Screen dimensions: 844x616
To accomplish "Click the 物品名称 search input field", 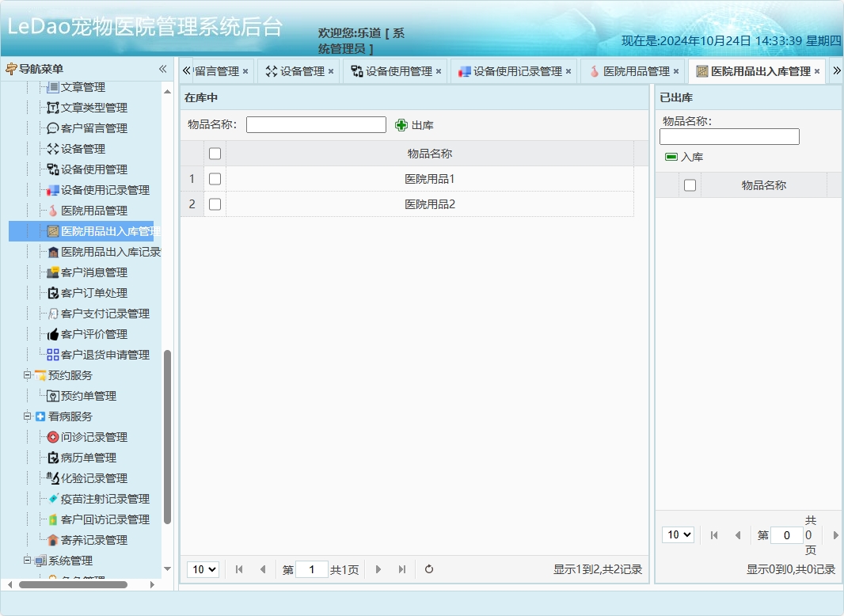I will [x=315, y=124].
